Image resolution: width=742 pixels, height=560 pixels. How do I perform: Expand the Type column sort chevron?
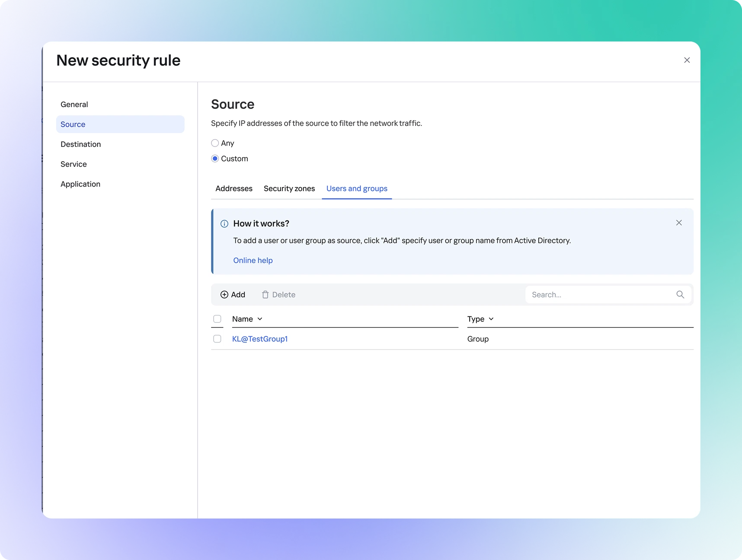pyautogui.click(x=491, y=319)
